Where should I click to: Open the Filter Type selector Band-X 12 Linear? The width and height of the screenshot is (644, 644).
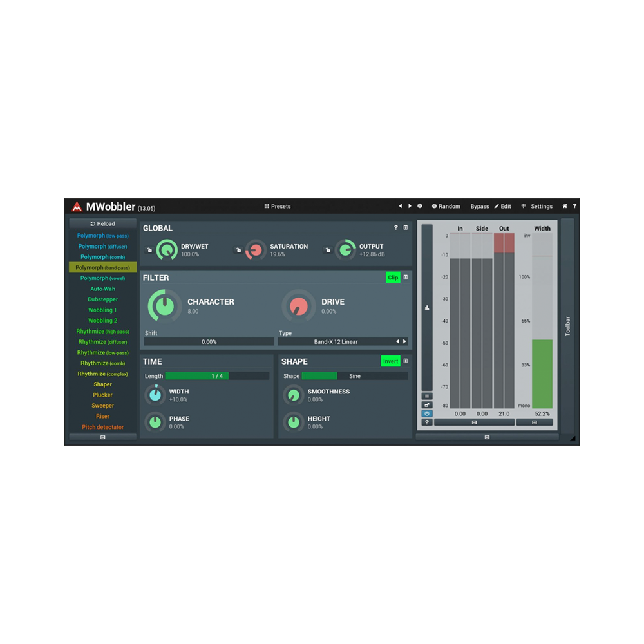point(336,342)
